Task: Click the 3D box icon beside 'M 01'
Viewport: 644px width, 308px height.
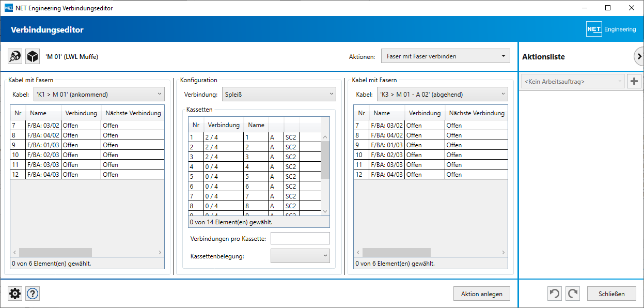Action: [33, 56]
